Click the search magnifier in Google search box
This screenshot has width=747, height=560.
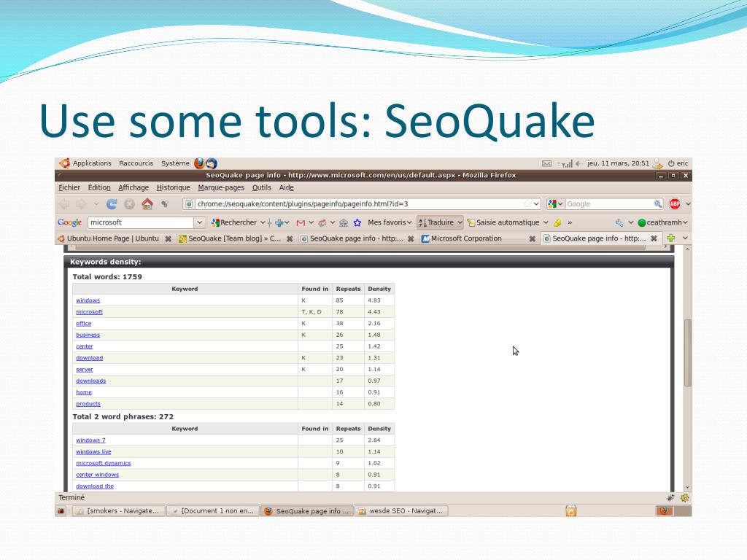coord(657,204)
